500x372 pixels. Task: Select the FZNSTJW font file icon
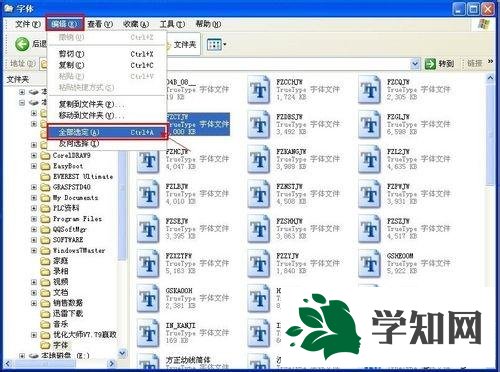259,194
